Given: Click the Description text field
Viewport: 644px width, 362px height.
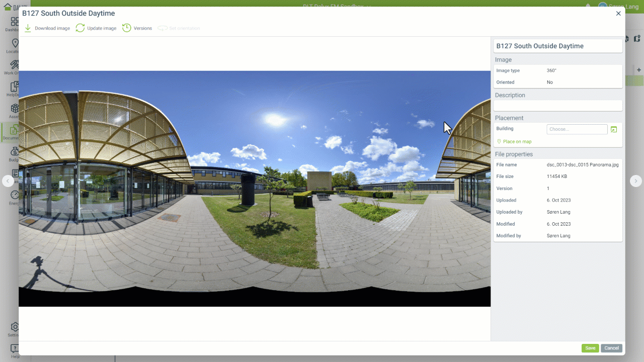Looking at the screenshot, I should click(557, 106).
